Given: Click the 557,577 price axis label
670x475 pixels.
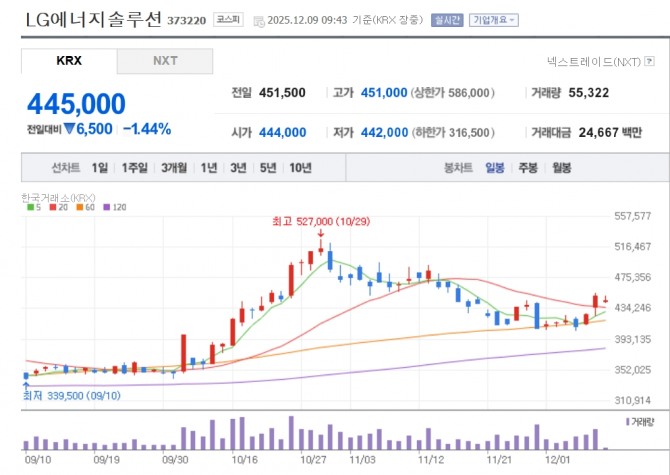Looking at the screenshot, I should click(x=633, y=216).
